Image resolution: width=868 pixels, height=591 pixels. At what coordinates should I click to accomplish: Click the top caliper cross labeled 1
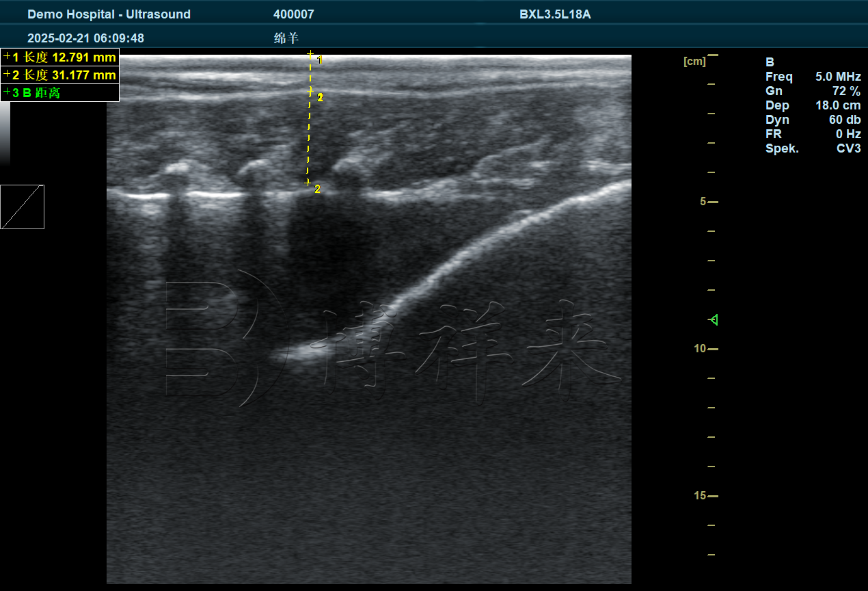310,54
